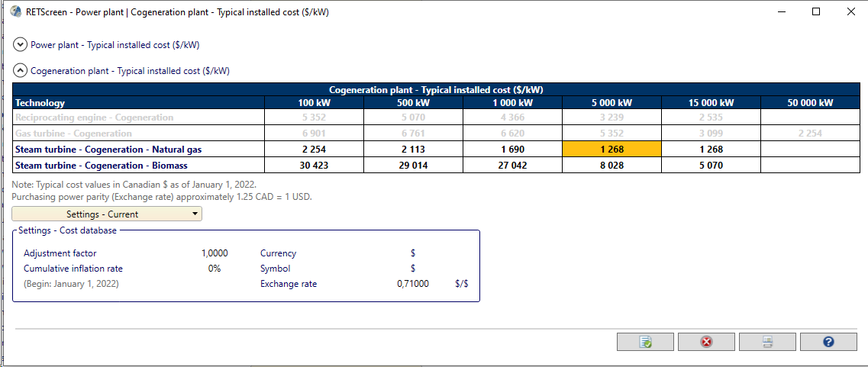Click the note about Canadian $ values
Viewport: 868px width, 367px height.
coord(134,185)
